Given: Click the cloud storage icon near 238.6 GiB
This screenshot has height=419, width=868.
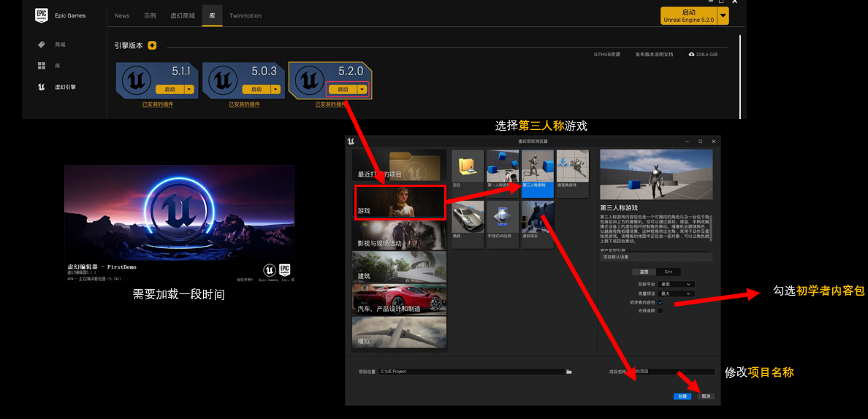Looking at the screenshot, I should [x=691, y=55].
